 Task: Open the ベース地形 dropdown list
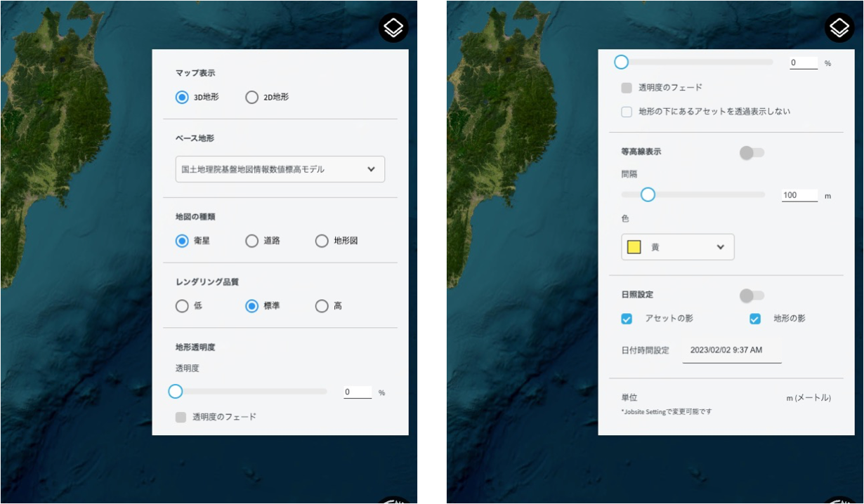tap(280, 169)
